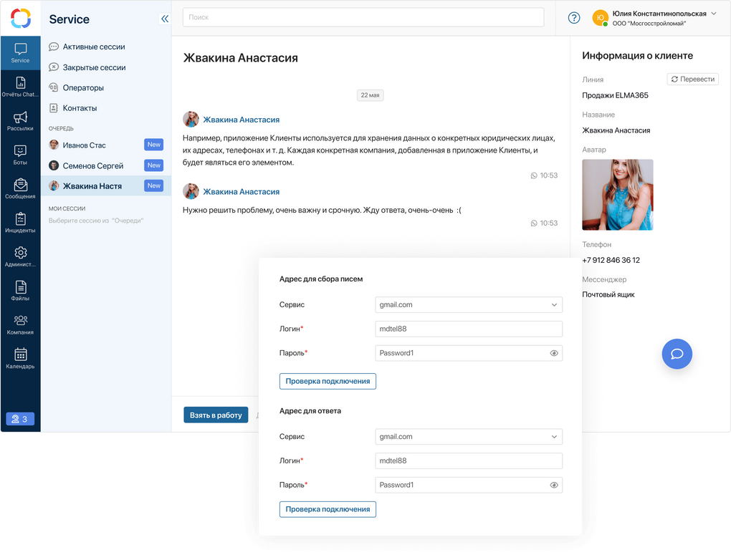The width and height of the screenshot is (731, 560).
Task: Open the Рассылки megaphone icon in sidebar
Action: click(x=20, y=117)
